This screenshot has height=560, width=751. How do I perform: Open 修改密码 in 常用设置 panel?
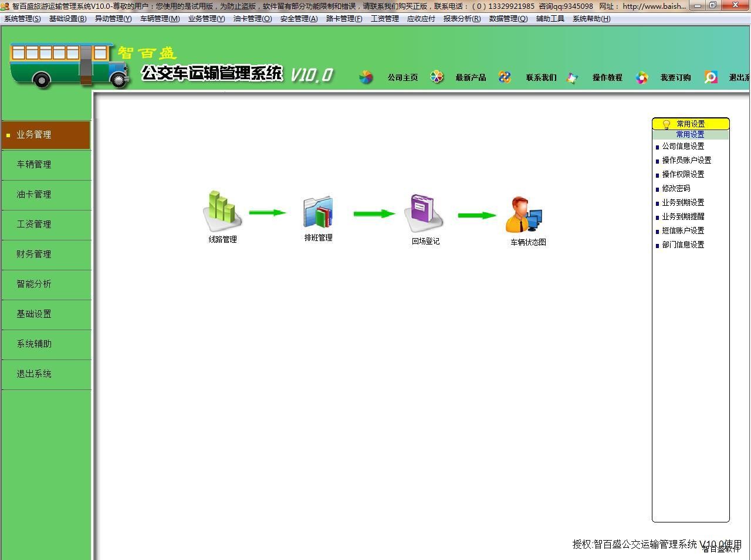[676, 189]
